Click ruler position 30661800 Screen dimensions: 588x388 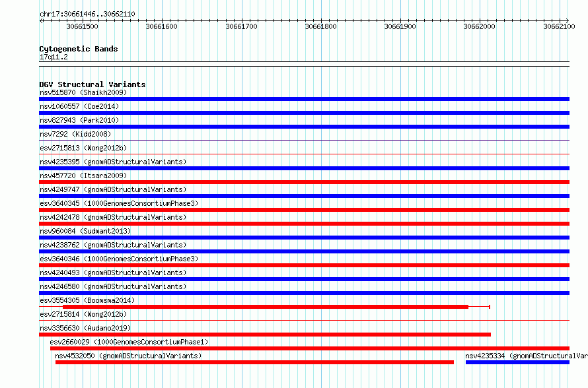tap(320, 26)
